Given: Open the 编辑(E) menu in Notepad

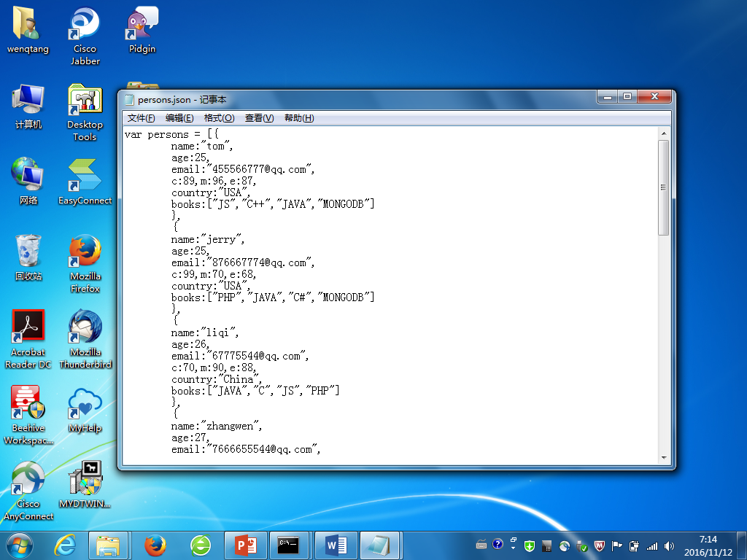Looking at the screenshot, I should pyautogui.click(x=179, y=118).
